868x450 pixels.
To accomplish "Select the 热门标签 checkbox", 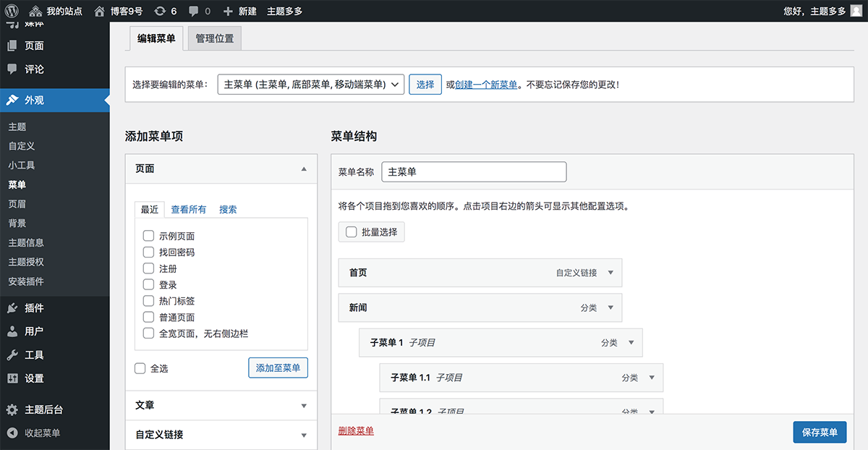I will pos(148,301).
